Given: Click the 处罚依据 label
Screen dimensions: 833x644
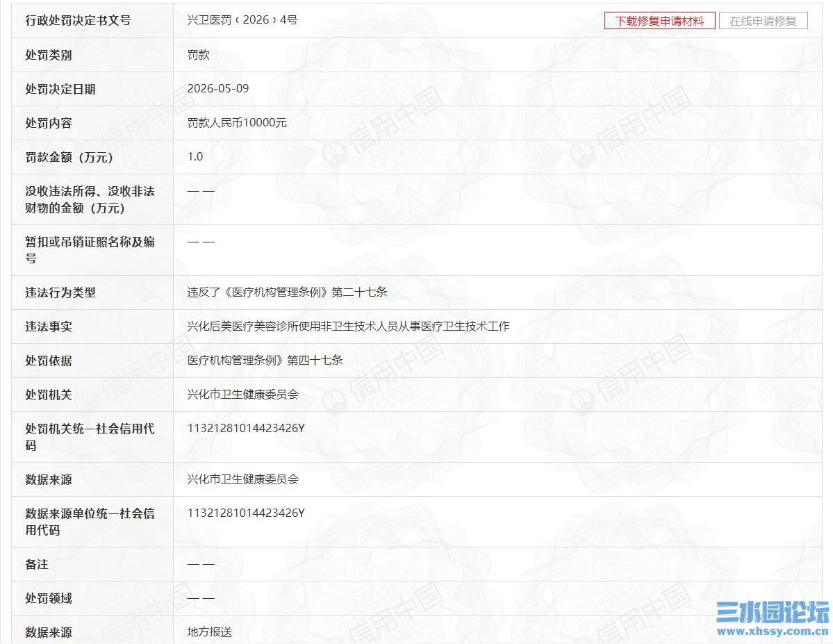Looking at the screenshot, I should pyautogui.click(x=49, y=361).
